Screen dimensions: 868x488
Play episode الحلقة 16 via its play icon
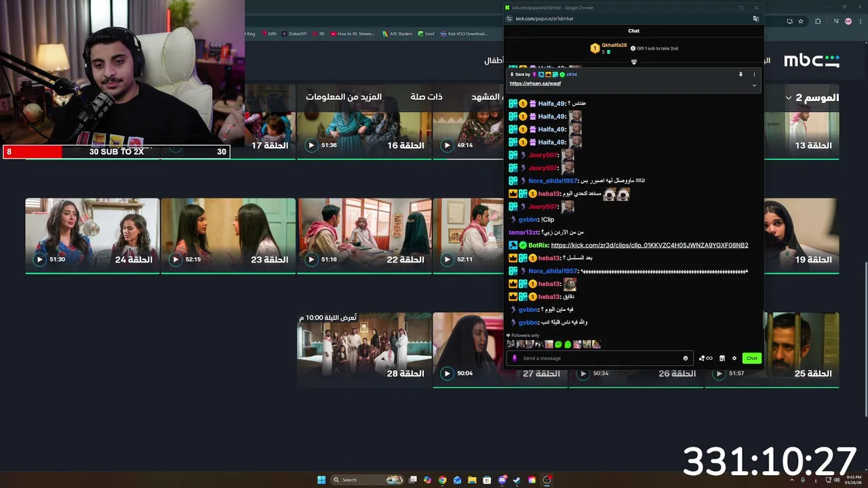click(x=311, y=145)
